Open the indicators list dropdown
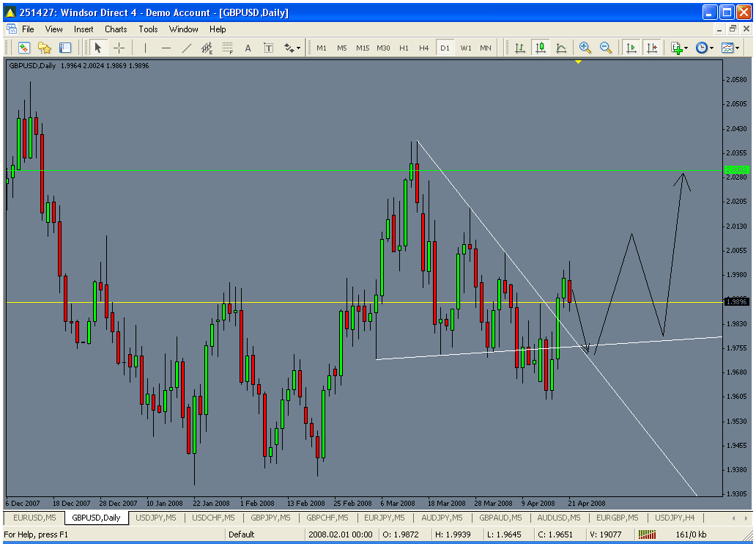The image size is (756, 544). click(x=680, y=48)
